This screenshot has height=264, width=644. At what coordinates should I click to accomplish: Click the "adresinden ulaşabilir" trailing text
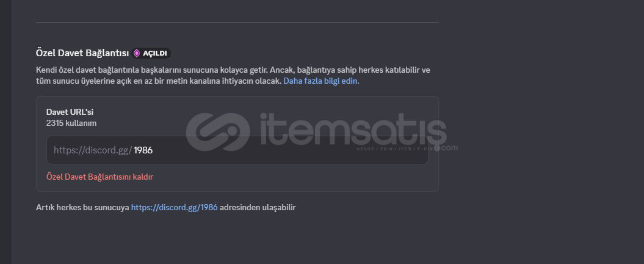click(x=258, y=207)
